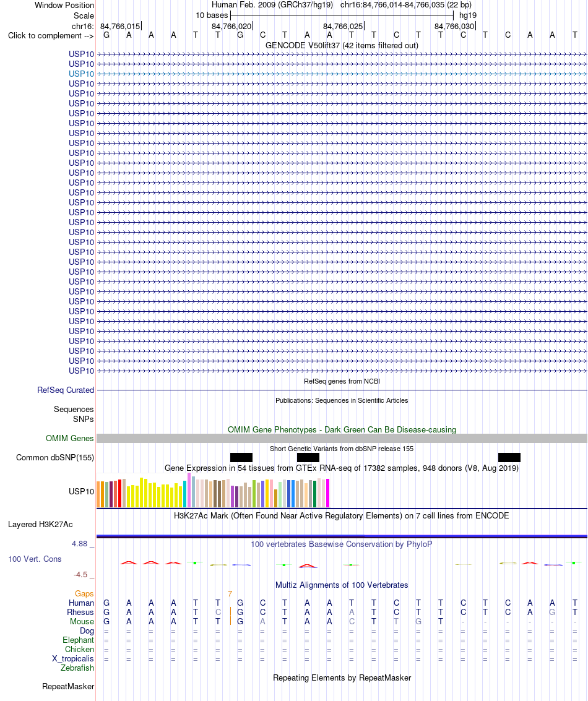
Task: Select the rightmost black dbSNP variant block
Action: pos(509,457)
